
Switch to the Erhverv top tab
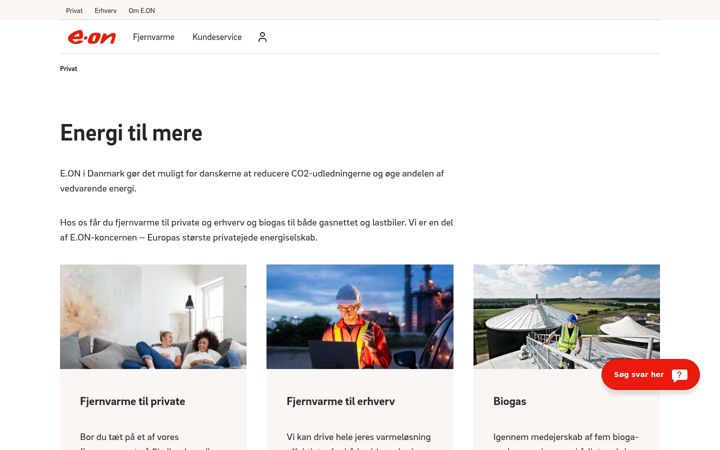pos(106,11)
